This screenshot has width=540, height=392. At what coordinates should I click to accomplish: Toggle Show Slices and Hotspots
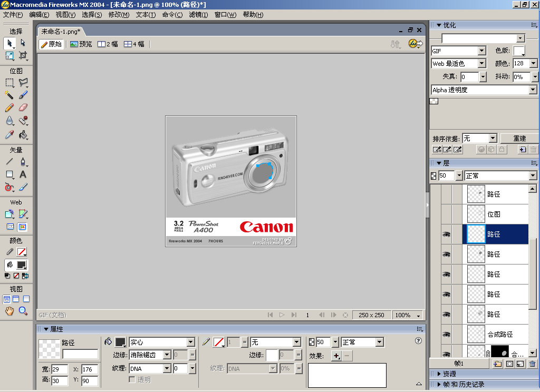click(22, 227)
